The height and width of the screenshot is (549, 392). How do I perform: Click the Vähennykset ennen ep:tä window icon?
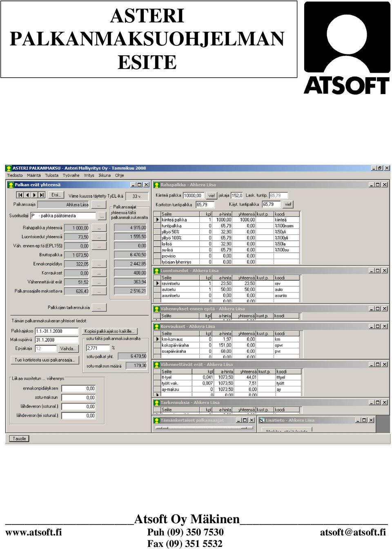(x=156, y=309)
